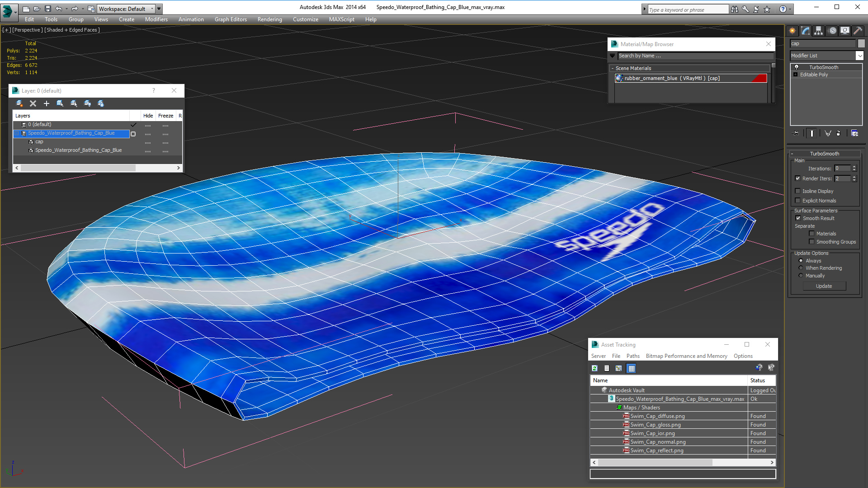Click Table View icon in Asset Tracking
The image size is (868, 488).
point(632,368)
